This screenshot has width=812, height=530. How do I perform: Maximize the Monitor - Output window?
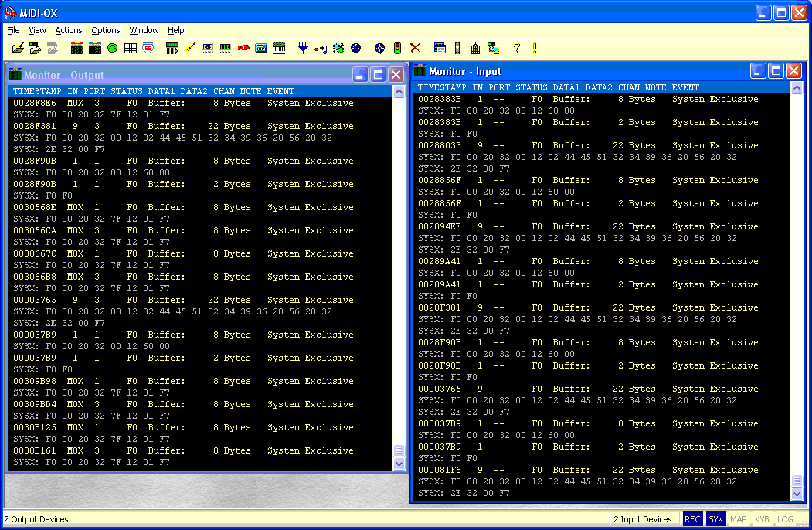(x=378, y=75)
